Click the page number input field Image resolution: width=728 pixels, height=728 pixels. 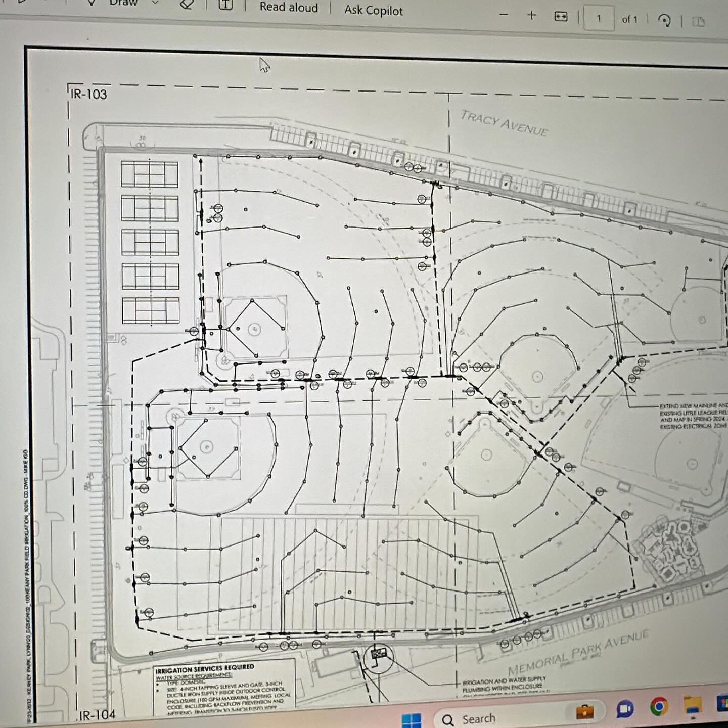(599, 19)
